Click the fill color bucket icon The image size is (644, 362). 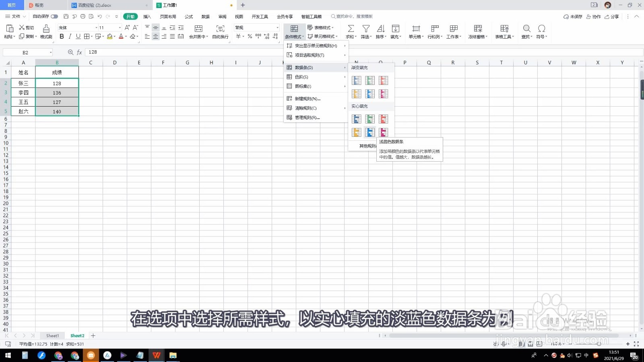tap(109, 36)
